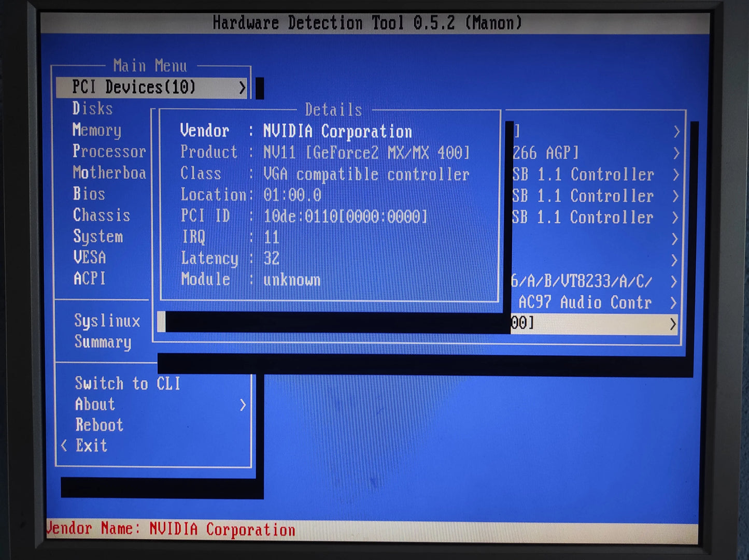Expand the About submenu arrow
Screen dimensions: 749x560
[243, 405]
